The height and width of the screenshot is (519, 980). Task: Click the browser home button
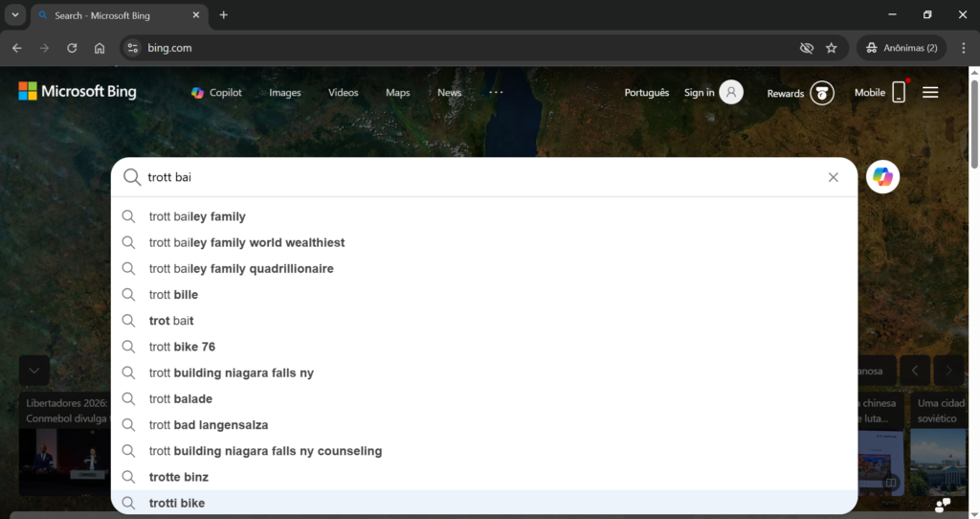(x=100, y=48)
